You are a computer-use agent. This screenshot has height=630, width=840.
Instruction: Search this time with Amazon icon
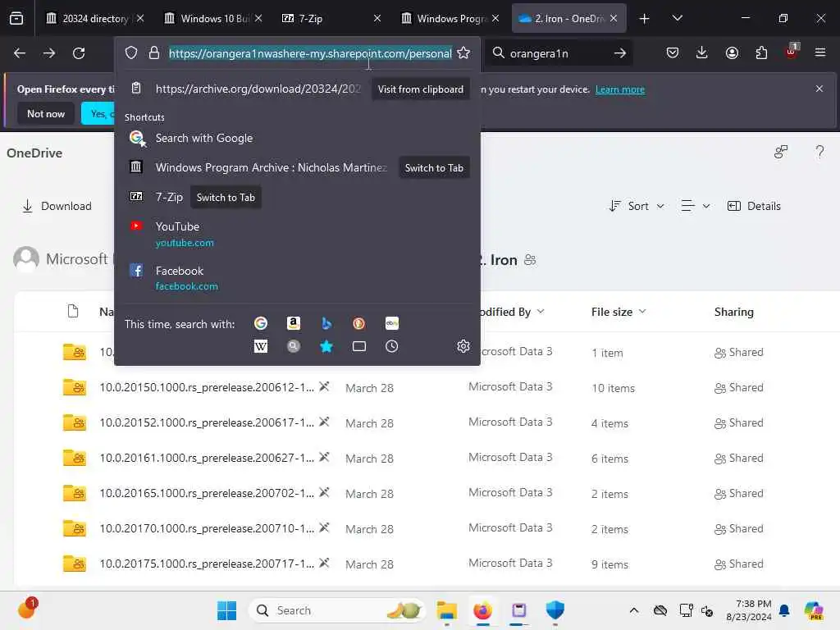[x=294, y=323]
